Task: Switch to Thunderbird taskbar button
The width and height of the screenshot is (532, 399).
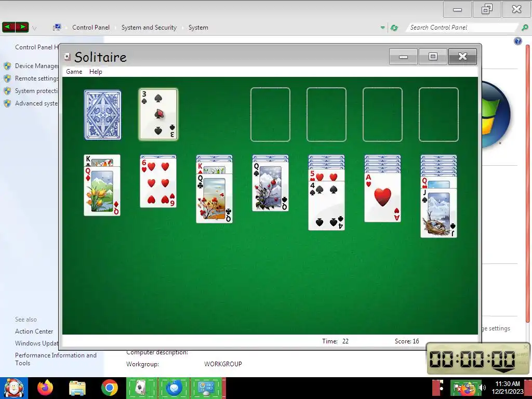Action: click(x=174, y=388)
